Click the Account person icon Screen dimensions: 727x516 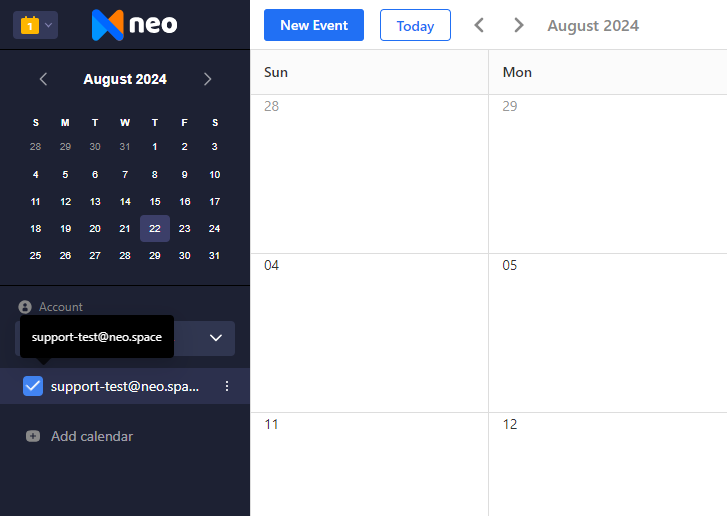tap(25, 307)
